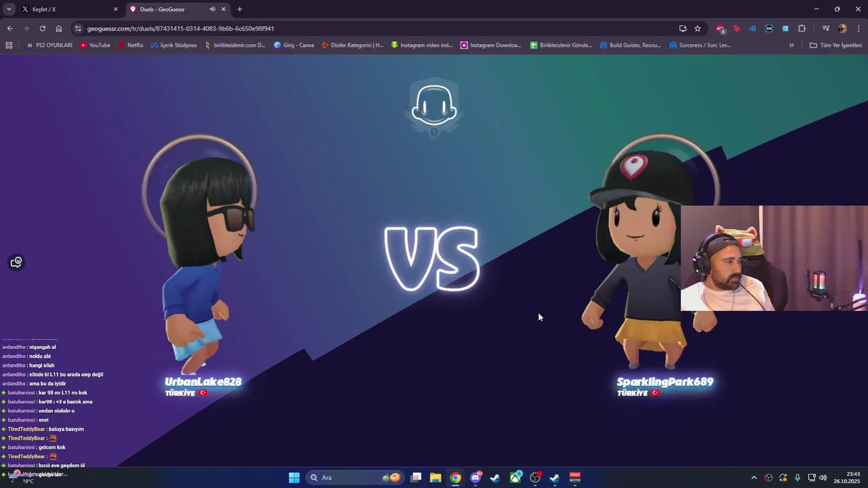Screen dimensions: 868x488
Task: Open PS2 OYUNLARI bookmark
Action: click(49, 45)
